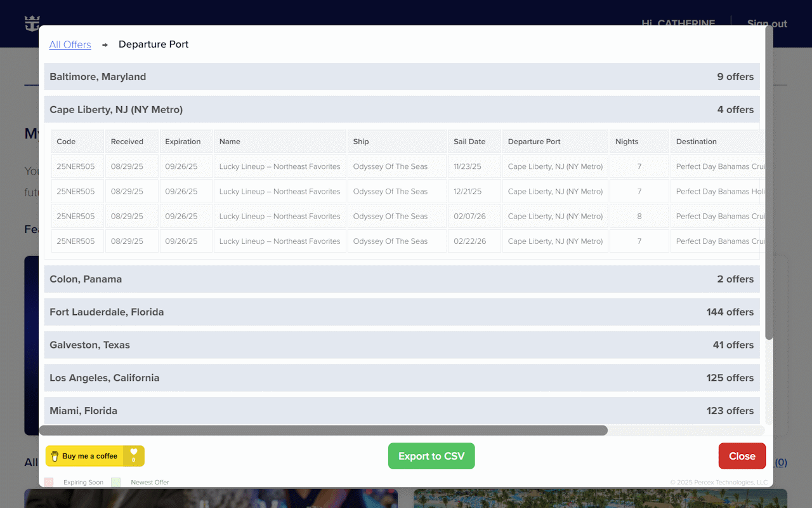Expand the Los Angeles, California group
This screenshot has width=812, height=508.
coord(402,378)
